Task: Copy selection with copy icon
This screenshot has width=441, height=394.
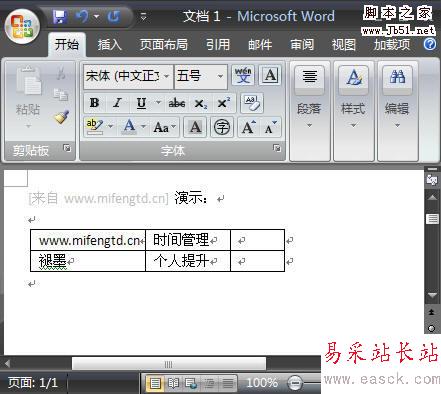Action: click(61, 94)
